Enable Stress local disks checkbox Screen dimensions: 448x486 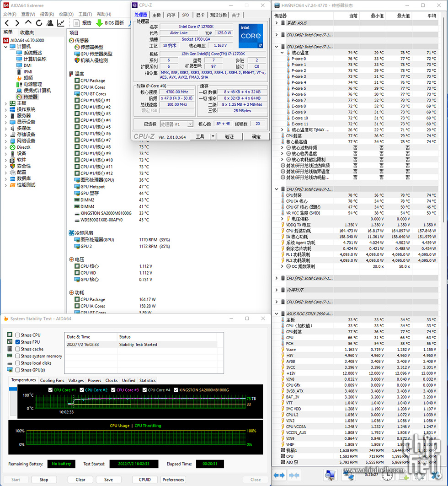(x=18, y=363)
